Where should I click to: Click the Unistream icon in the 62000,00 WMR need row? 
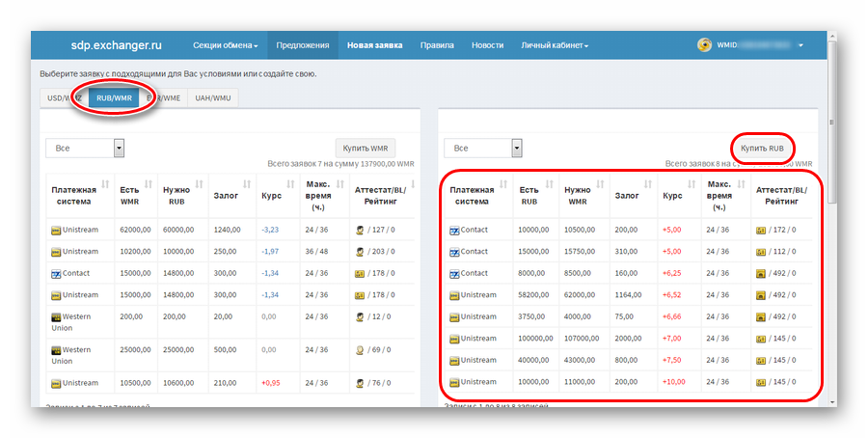(454, 295)
